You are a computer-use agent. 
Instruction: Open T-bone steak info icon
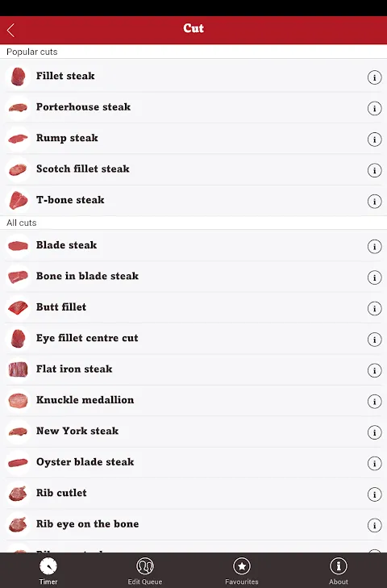[x=374, y=202]
